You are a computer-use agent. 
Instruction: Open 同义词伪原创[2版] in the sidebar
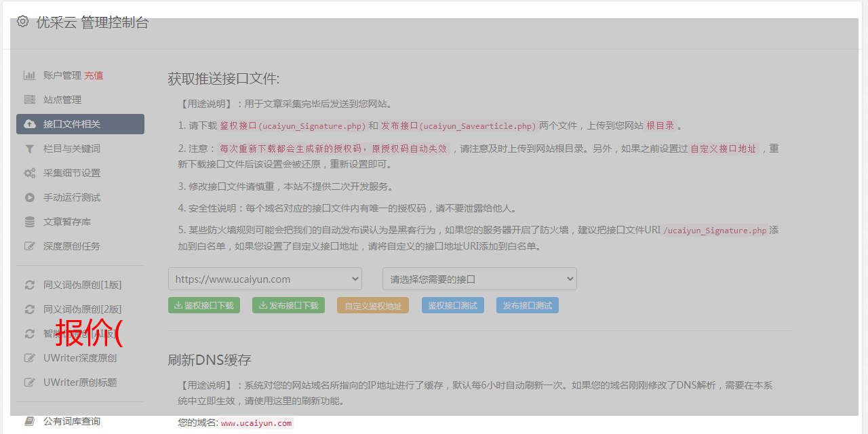click(82, 309)
